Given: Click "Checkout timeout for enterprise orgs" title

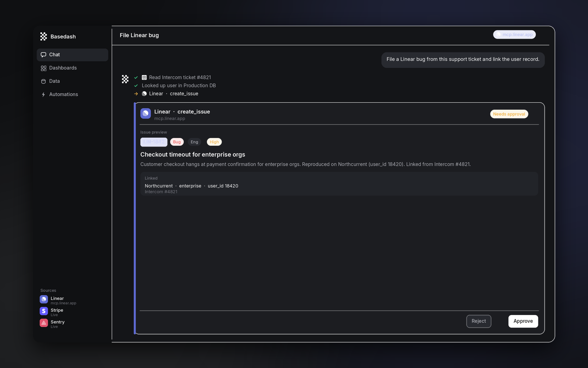Looking at the screenshot, I should tap(193, 155).
